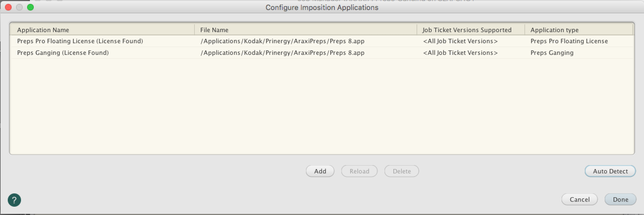Click the Preps Ganging application type cell
The height and width of the screenshot is (215, 644).
(552, 53)
